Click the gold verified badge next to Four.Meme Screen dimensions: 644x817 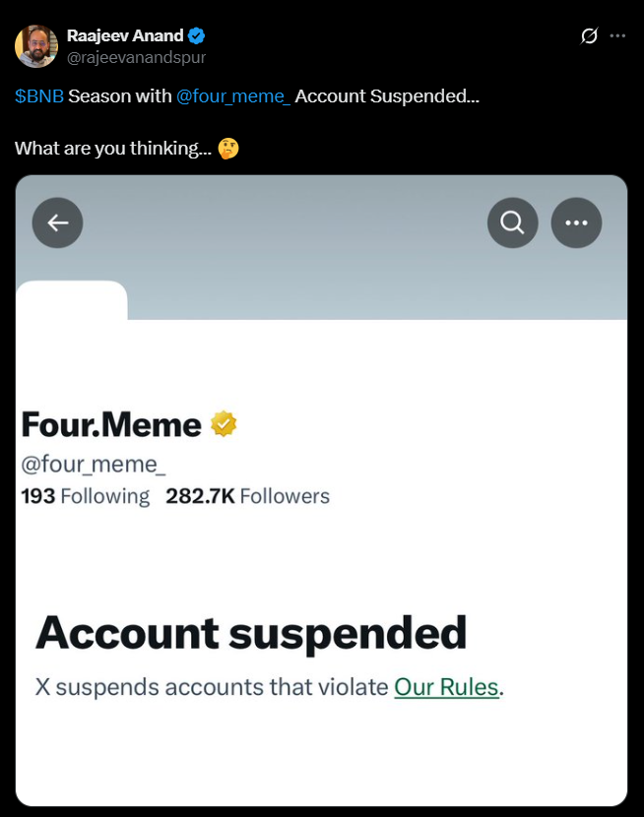[225, 424]
